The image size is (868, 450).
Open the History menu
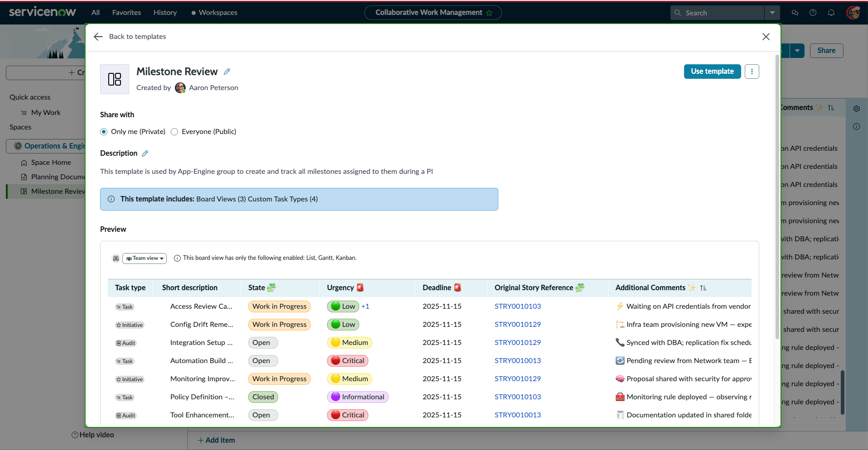tap(165, 13)
